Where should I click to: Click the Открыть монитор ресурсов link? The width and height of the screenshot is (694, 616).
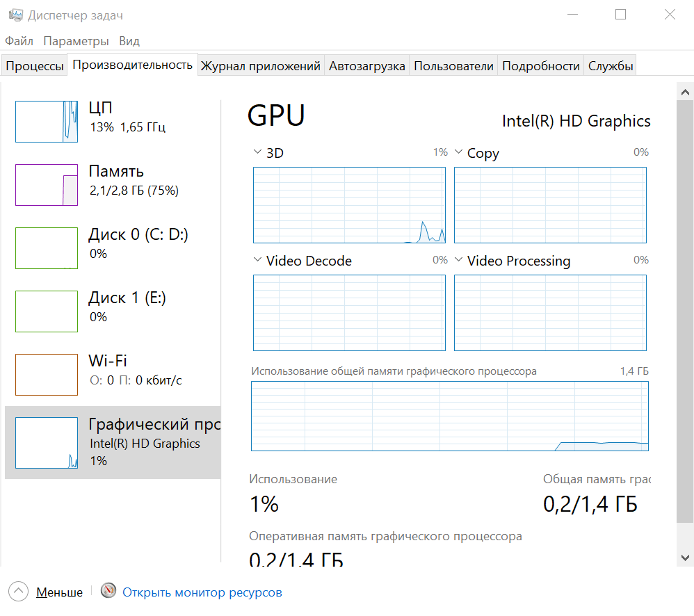point(202,592)
